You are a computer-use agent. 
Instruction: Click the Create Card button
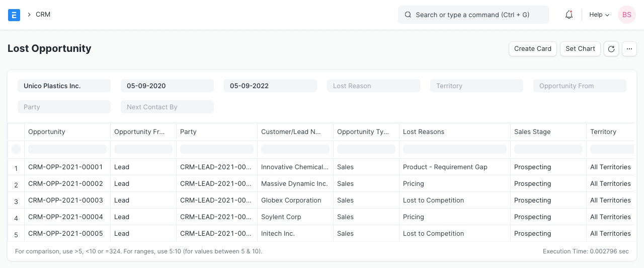[x=533, y=49]
